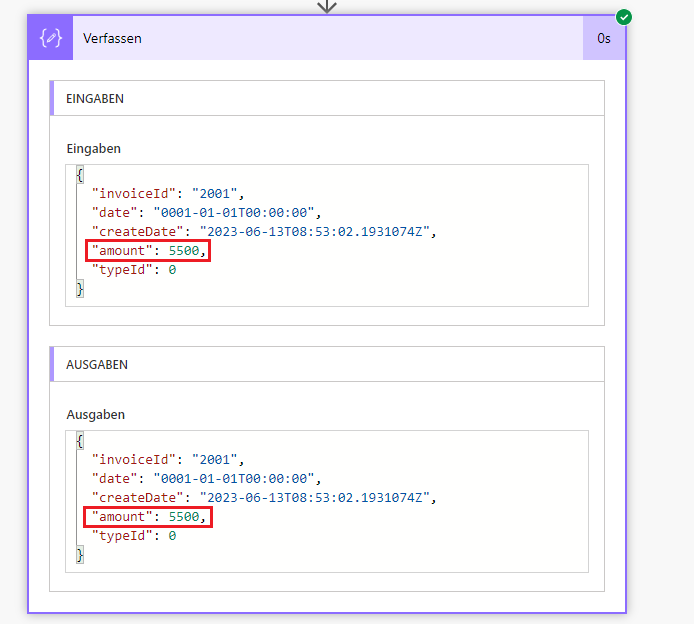
Task: Click date line in Eingaben JSON
Action: pos(206,213)
